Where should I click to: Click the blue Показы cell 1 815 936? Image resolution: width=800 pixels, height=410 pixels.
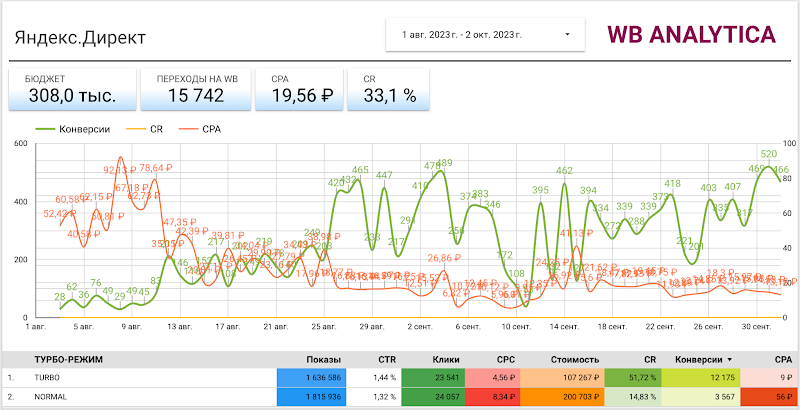[312, 398]
